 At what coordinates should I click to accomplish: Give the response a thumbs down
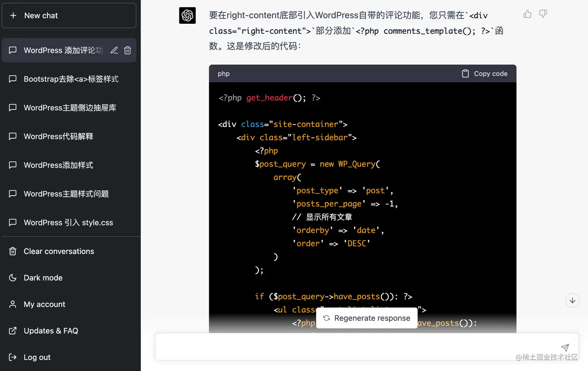pyautogui.click(x=543, y=14)
